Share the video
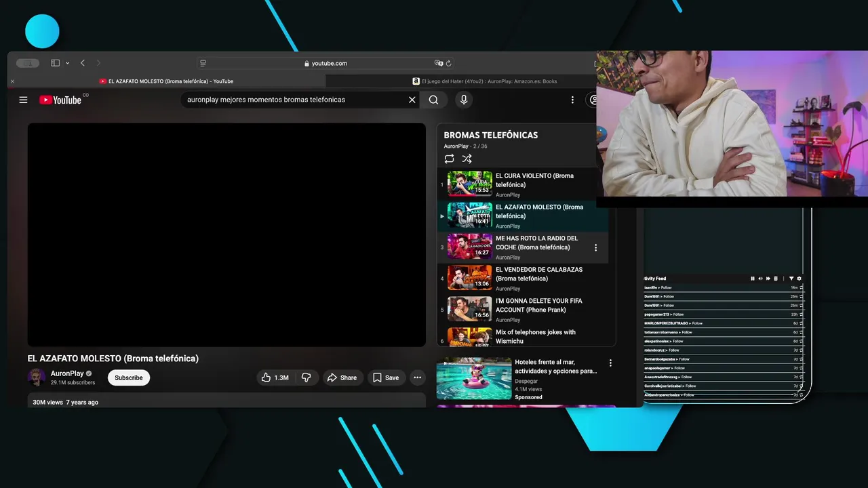Image resolution: width=868 pixels, height=488 pixels. (342, 378)
